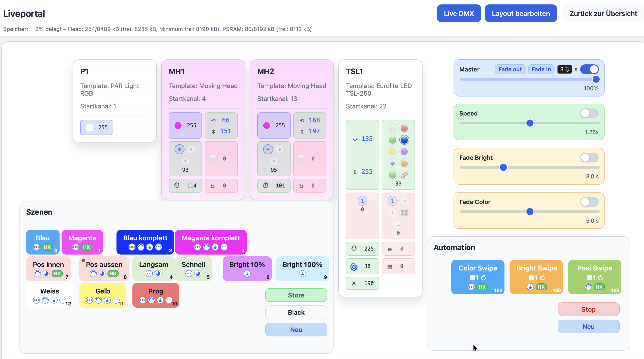Choose the rainbow color icon in TSL1
644x359 pixels.
404,175
